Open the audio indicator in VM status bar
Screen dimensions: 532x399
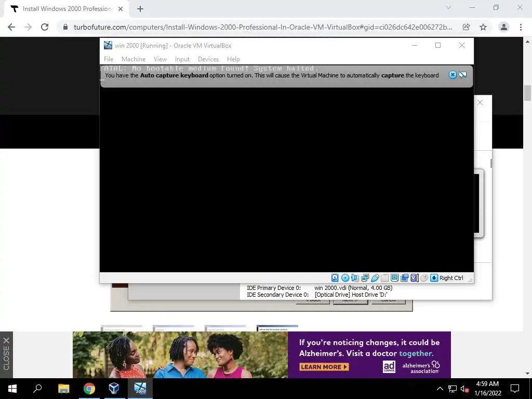point(355,278)
